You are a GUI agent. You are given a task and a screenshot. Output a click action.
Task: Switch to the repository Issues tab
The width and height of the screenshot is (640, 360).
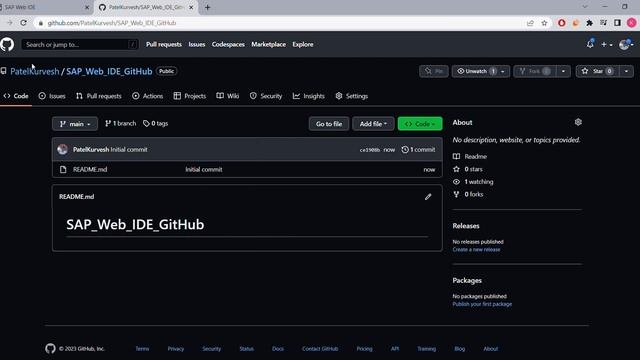coord(52,96)
